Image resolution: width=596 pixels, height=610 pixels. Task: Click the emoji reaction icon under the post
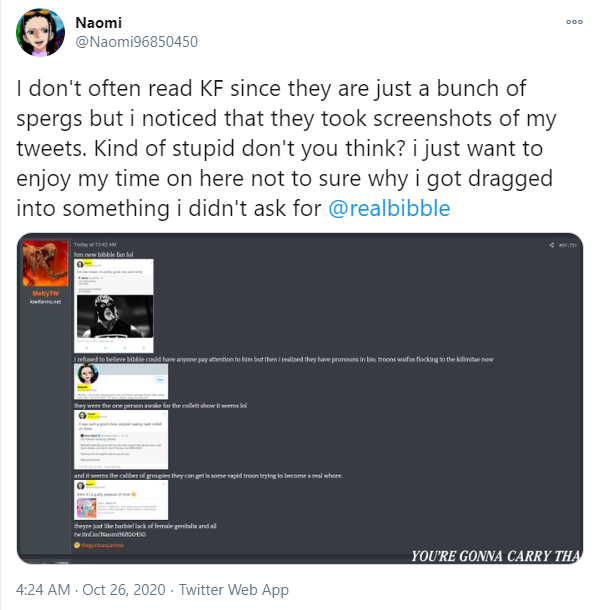pyautogui.click(x=77, y=545)
